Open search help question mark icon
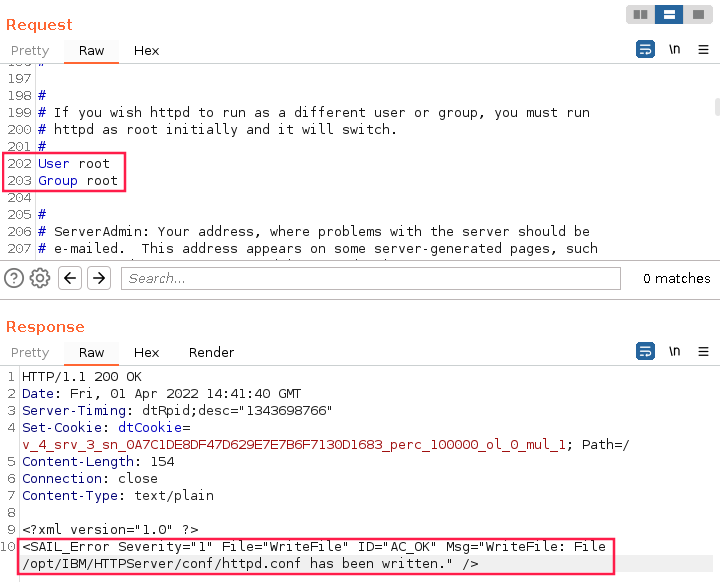 point(14,278)
